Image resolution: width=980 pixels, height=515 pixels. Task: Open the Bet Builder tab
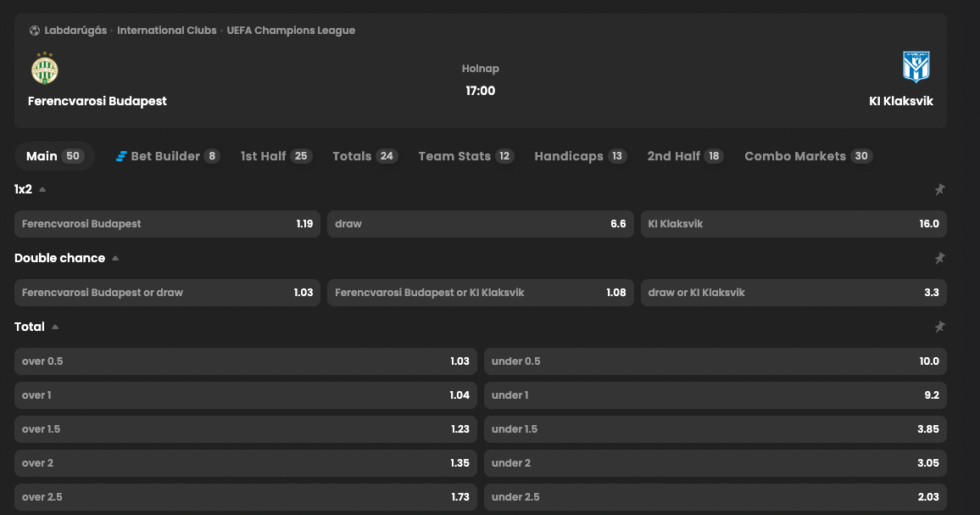[168, 156]
